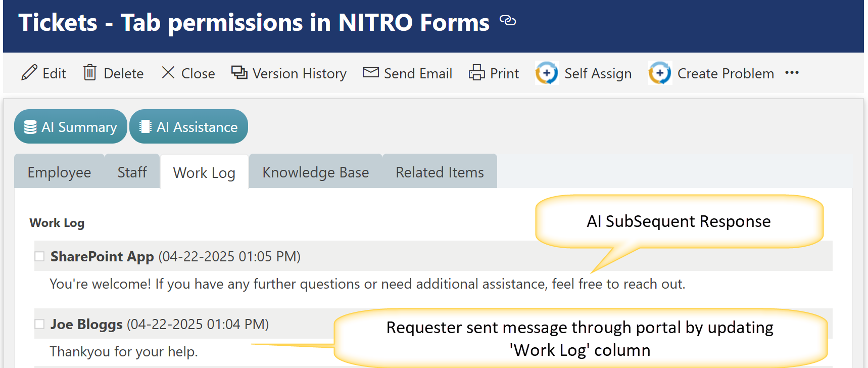
Task: Copy link icon beside ticket title
Action: tap(507, 21)
